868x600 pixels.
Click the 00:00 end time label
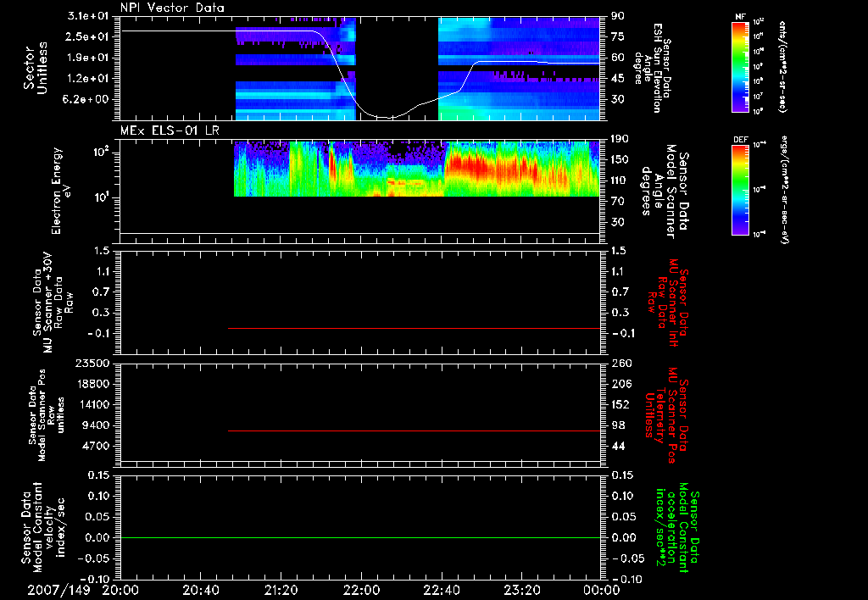[601, 590]
